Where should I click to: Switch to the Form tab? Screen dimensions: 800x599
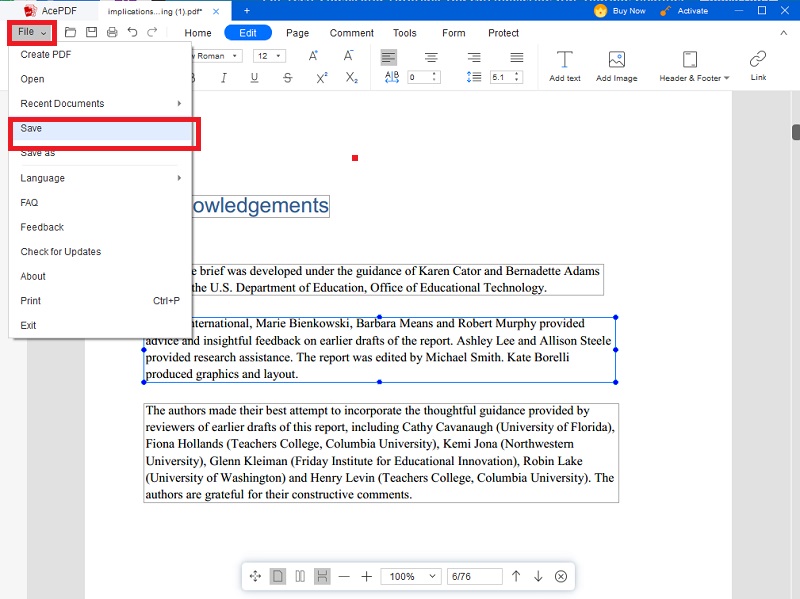454,33
